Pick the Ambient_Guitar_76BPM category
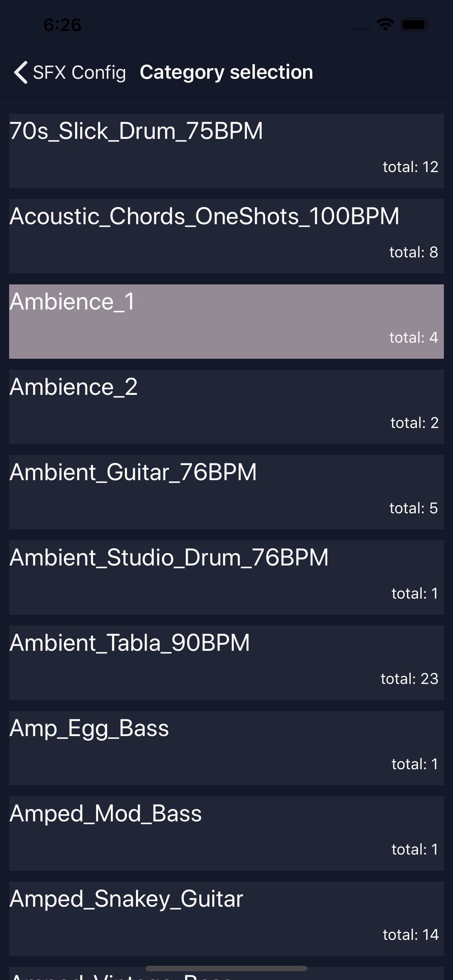453x980 pixels. [x=226, y=492]
